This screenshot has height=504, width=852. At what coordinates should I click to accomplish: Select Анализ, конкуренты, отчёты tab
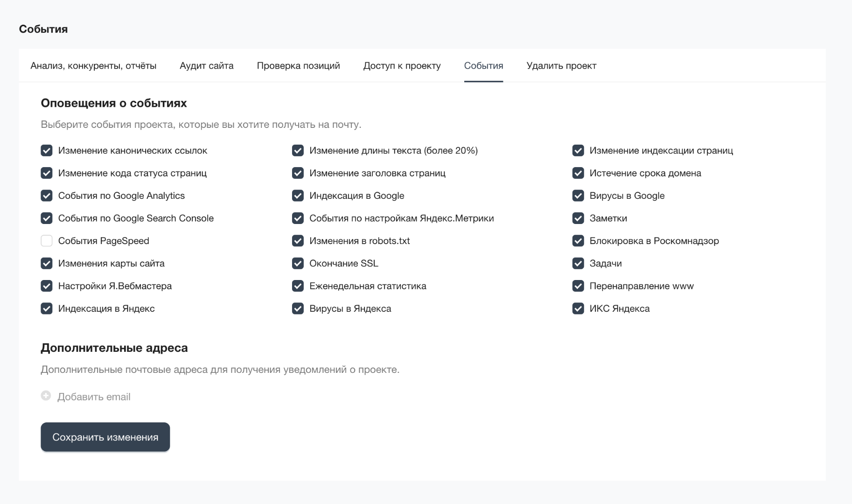click(x=93, y=66)
